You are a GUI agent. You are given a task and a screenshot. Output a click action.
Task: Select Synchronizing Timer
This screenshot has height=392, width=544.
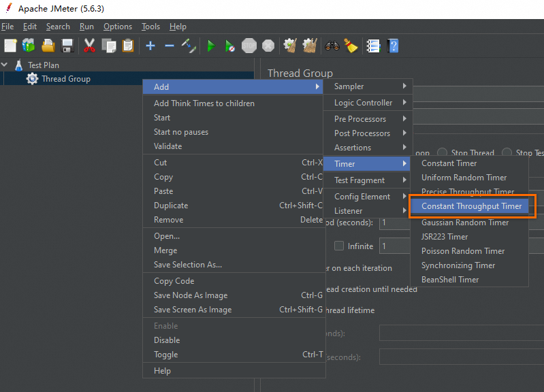469,265
